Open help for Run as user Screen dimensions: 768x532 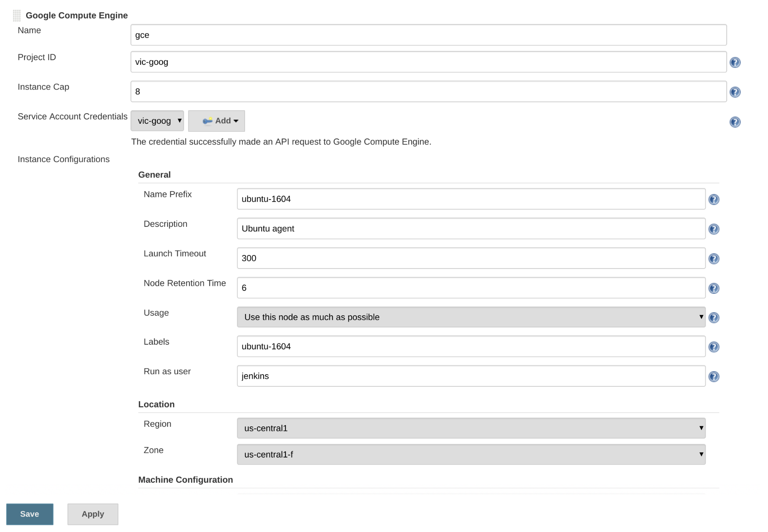point(714,376)
